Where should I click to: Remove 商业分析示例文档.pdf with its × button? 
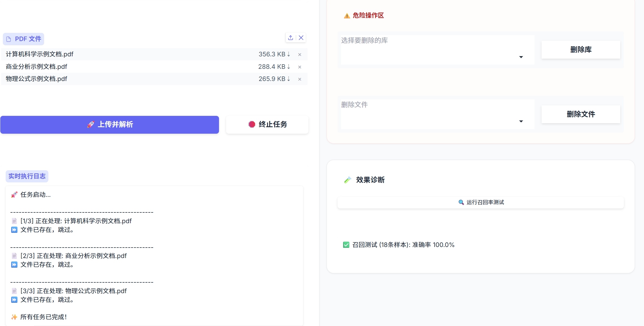tap(299, 67)
